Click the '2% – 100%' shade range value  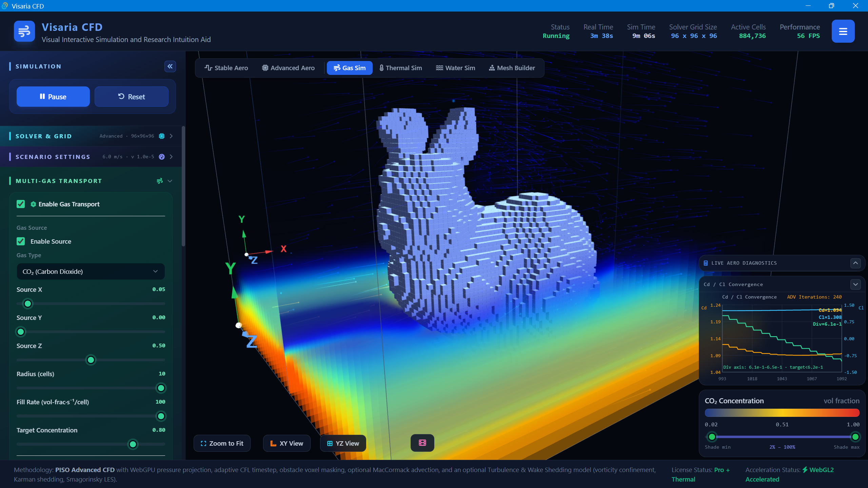[782, 447]
